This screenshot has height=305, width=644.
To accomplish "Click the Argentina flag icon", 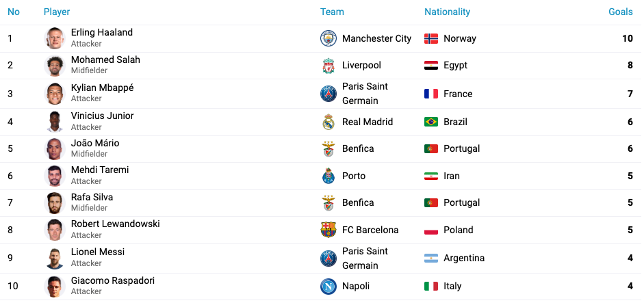I will click(x=431, y=258).
